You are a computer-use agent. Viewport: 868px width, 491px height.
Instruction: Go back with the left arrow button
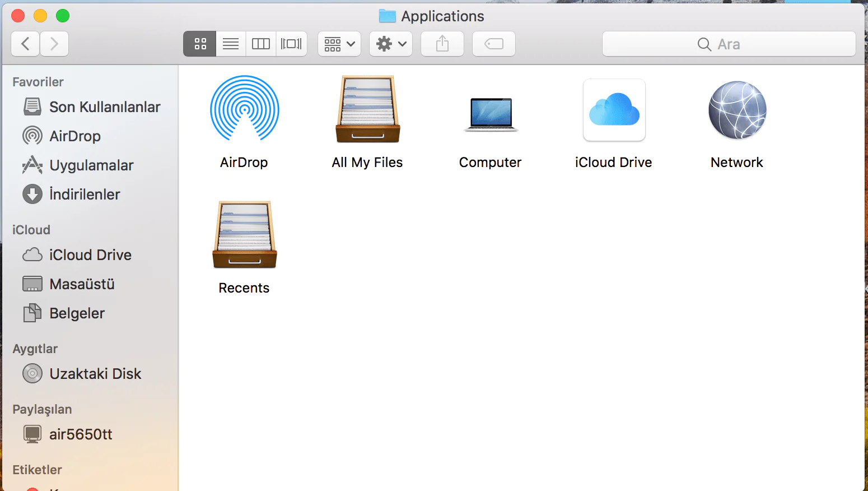pos(25,44)
